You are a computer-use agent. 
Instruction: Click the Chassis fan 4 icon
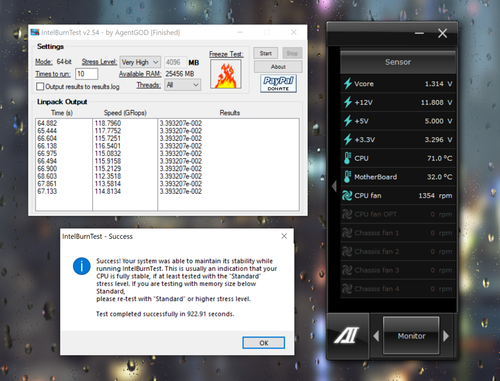(x=347, y=289)
